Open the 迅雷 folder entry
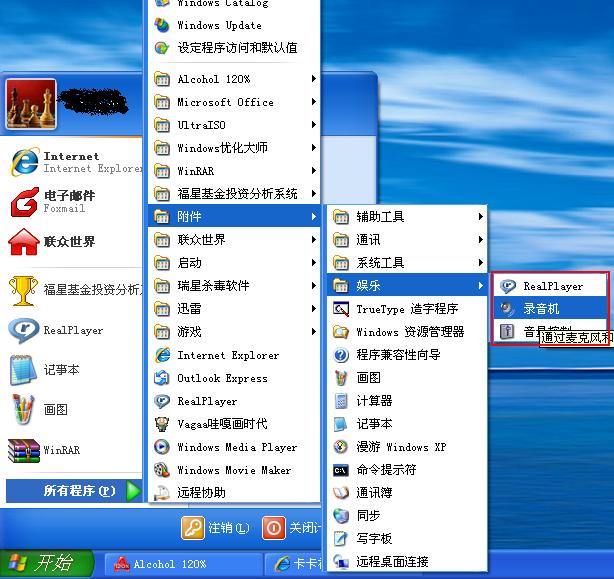The image size is (614, 579). pos(234,309)
